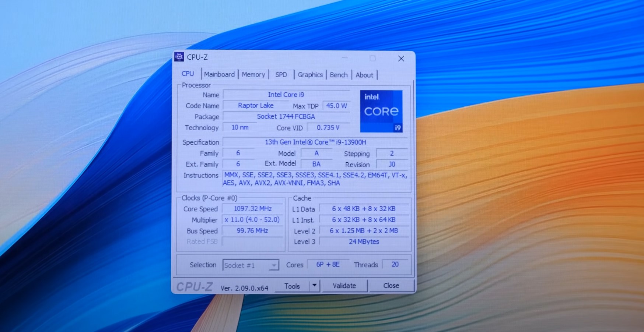Click the Family value '6'
644x332 pixels.
(x=238, y=153)
